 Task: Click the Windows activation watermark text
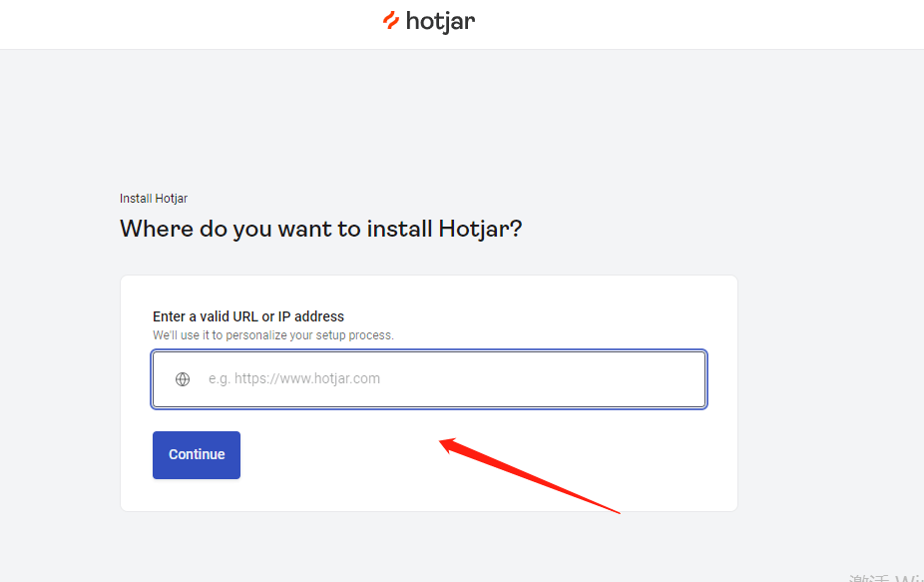(886, 577)
